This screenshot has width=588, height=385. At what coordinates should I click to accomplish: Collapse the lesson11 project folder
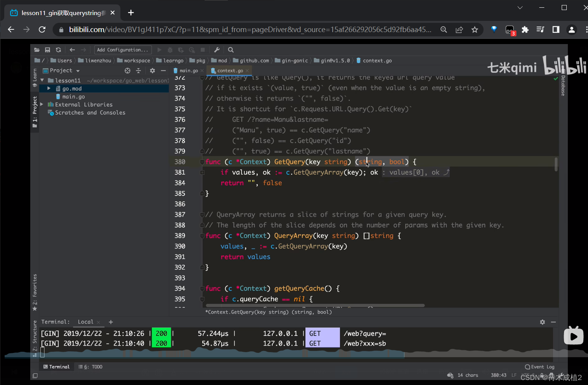tap(42, 80)
